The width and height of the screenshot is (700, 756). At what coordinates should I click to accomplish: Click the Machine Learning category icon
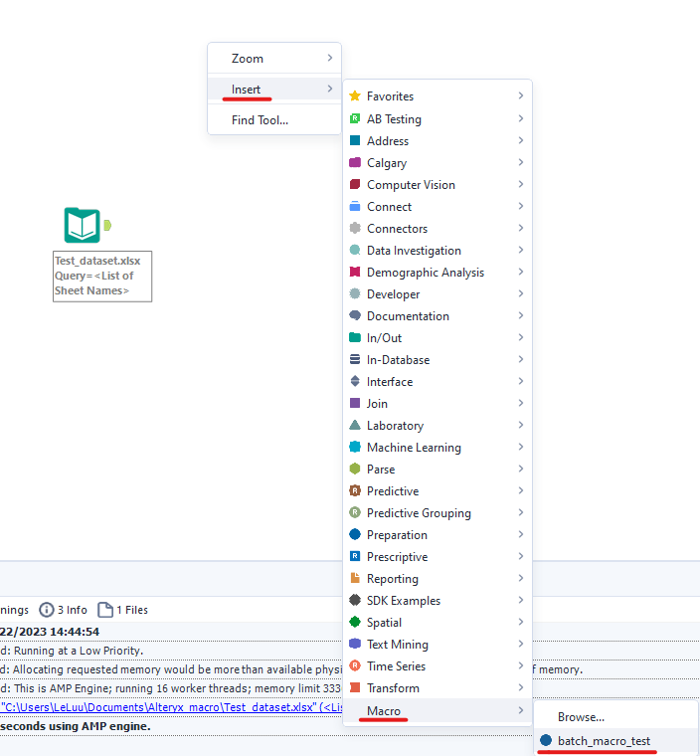coord(355,447)
